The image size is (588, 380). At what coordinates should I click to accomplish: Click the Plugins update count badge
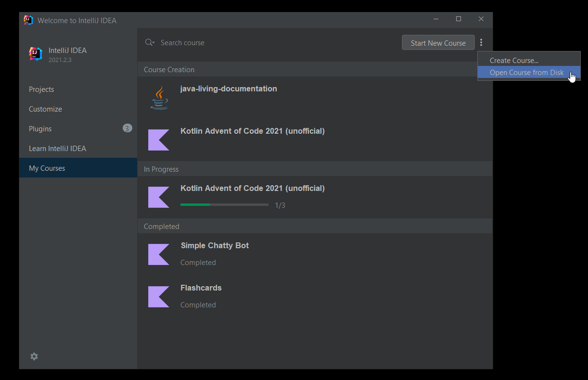(x=127, y=128)
